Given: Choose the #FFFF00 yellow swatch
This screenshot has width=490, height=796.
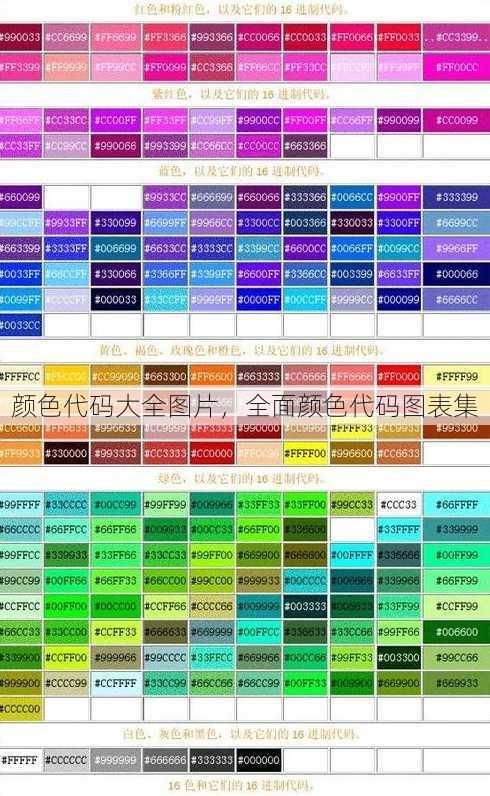Looking at the screenshot, I should pyautogui.click(x=305, y=453).
